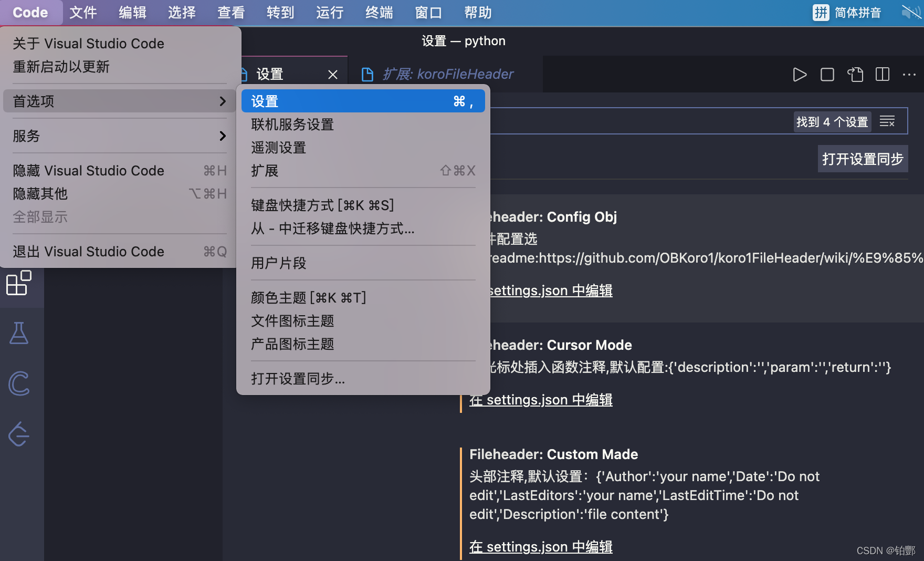Open the Testing flask icon in the sidebar
Image resolution: width=924 pixels, height=561 pixels.
pos(19,333)
